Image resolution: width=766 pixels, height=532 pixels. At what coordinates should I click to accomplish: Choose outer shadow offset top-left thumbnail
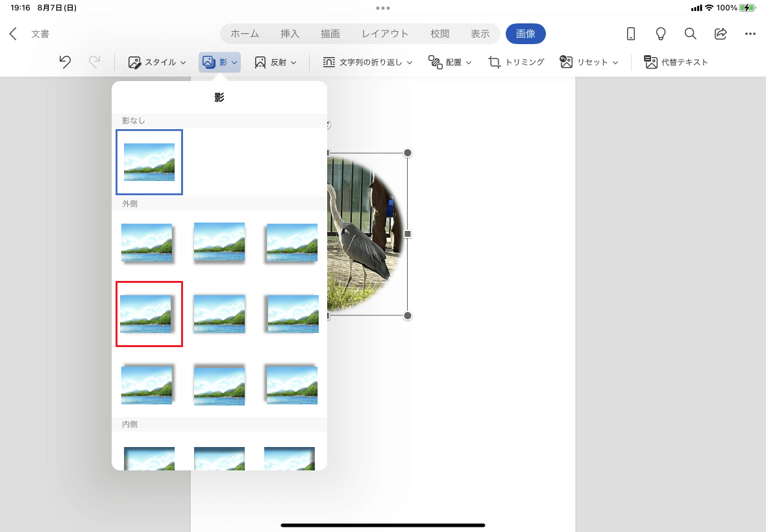click(x=291, y=385)
